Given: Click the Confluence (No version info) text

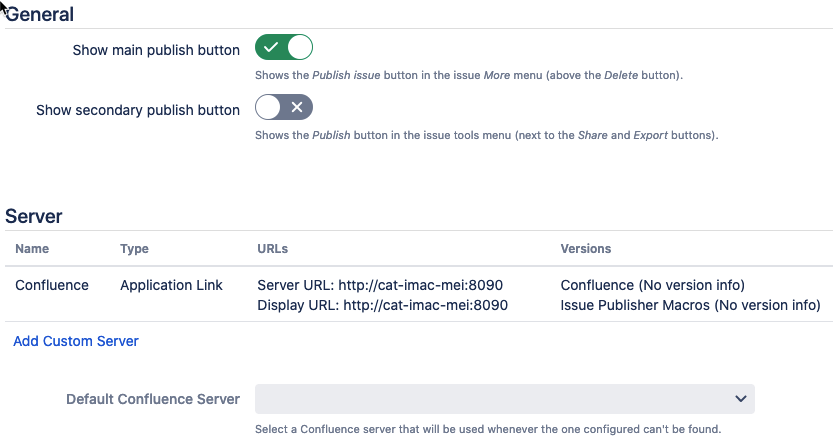Looking at the screenshot, I should click(653, 285).
